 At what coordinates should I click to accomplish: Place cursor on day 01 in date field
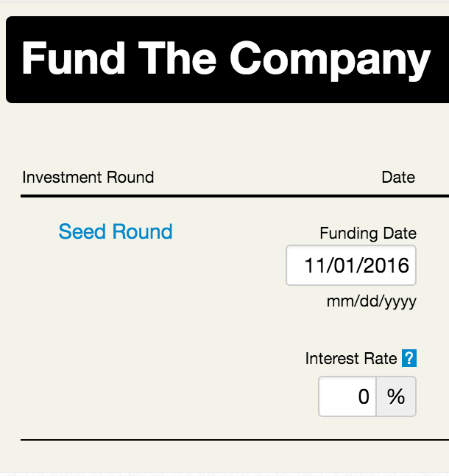click(x=344, y=265)
